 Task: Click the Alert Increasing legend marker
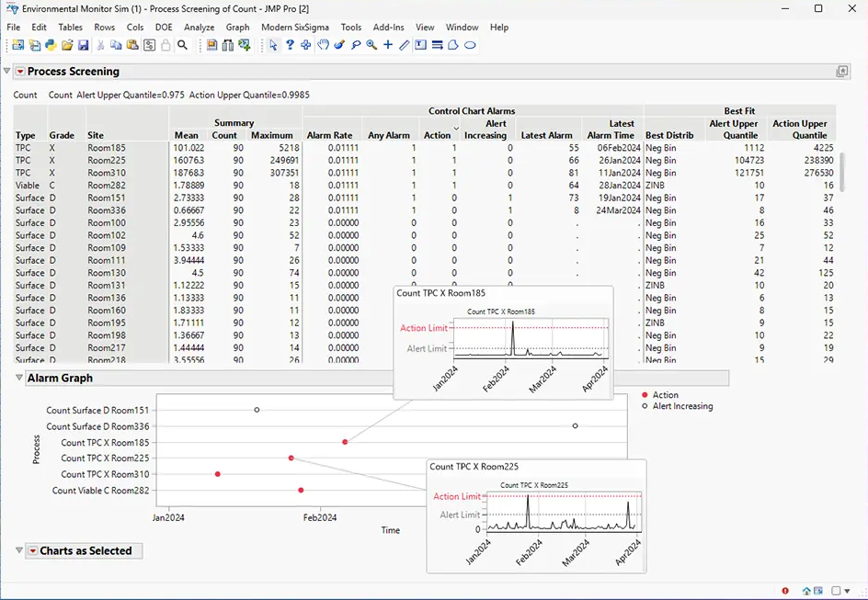click(x=645, y=406)
